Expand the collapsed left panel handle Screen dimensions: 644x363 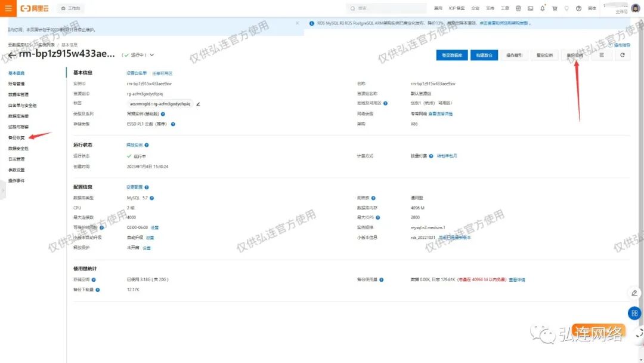[2, 190]
